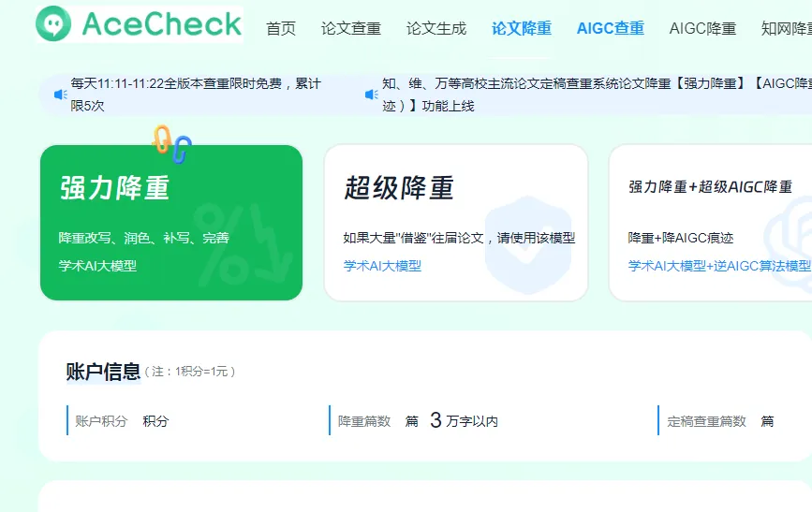Go to 论文查重 in navigation
812x512 pixels.
(x=350, y=28)
